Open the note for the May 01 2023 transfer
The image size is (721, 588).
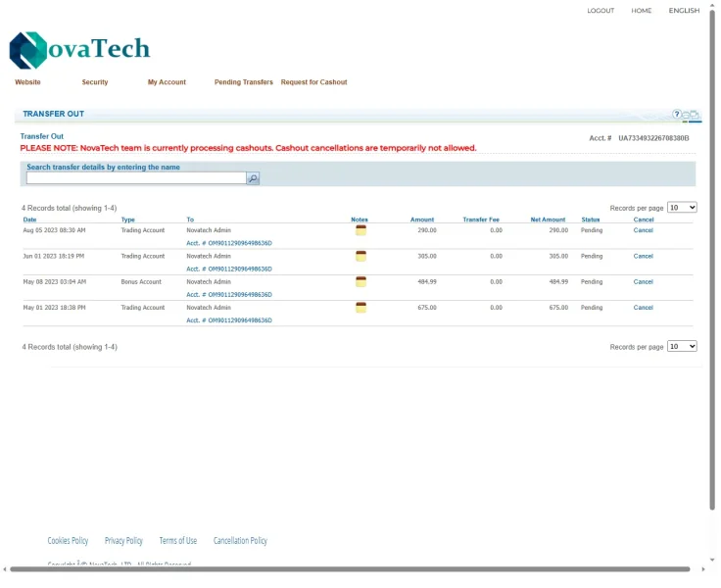(x=360, y=308)
